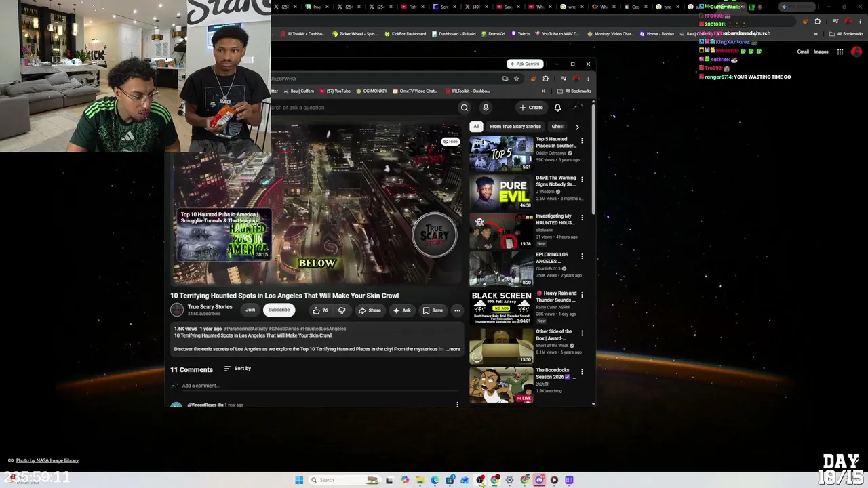This screenshot has height=488, width=868.
Task: Open Discord from the taskbar
Action: tap(539, 480)
